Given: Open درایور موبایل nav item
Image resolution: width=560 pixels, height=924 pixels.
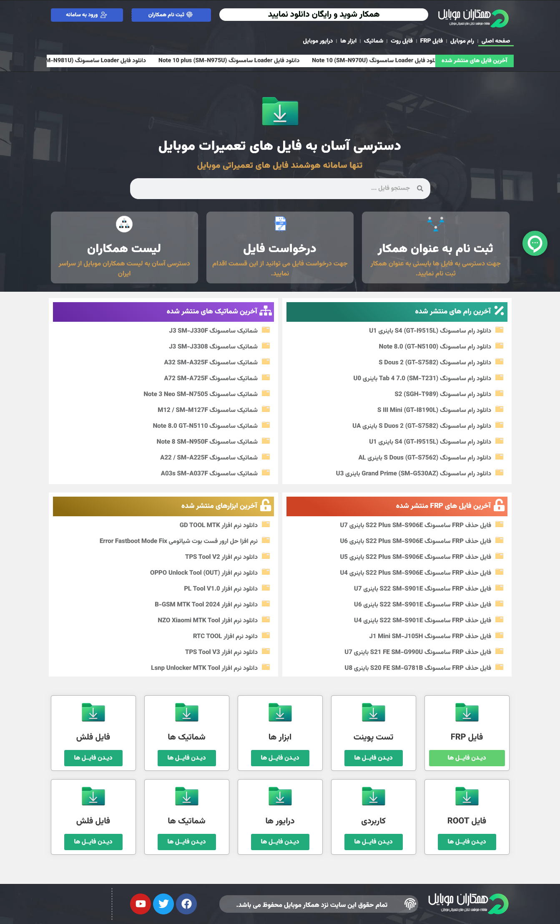Looking at the screenshot, I should (x=318, y=40).
